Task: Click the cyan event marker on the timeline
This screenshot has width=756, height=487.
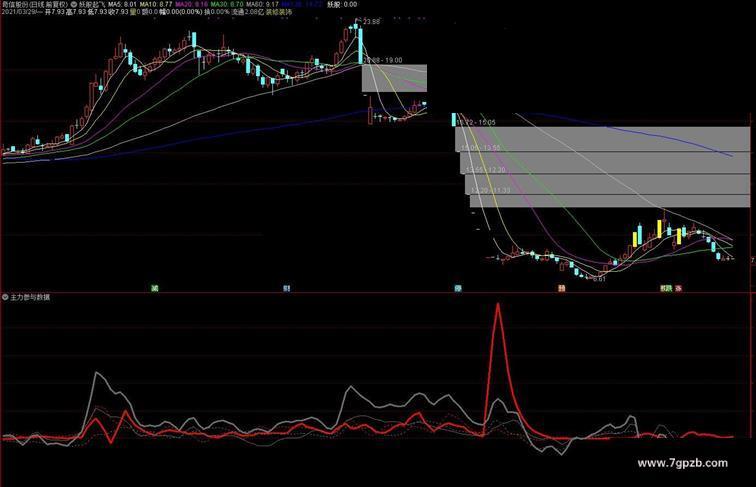Action: (458, 288)
